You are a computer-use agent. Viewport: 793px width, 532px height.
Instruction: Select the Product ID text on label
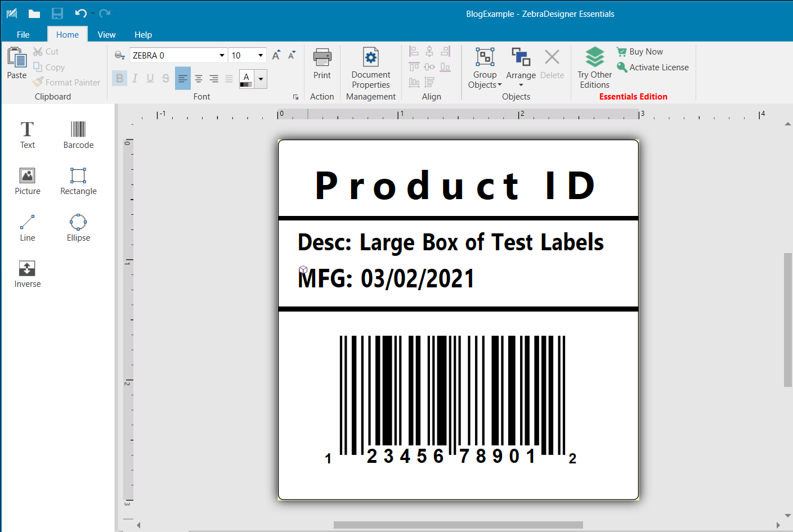456,186
